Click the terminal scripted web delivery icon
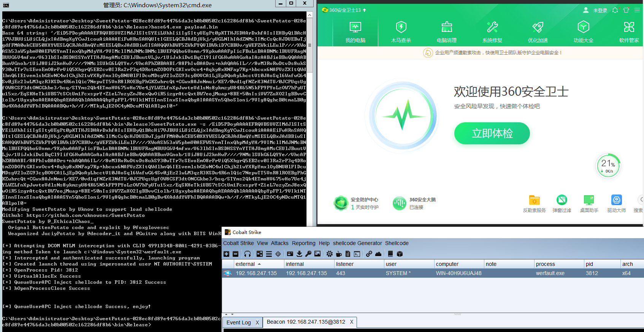644x332 pixels. click(357, 254)
